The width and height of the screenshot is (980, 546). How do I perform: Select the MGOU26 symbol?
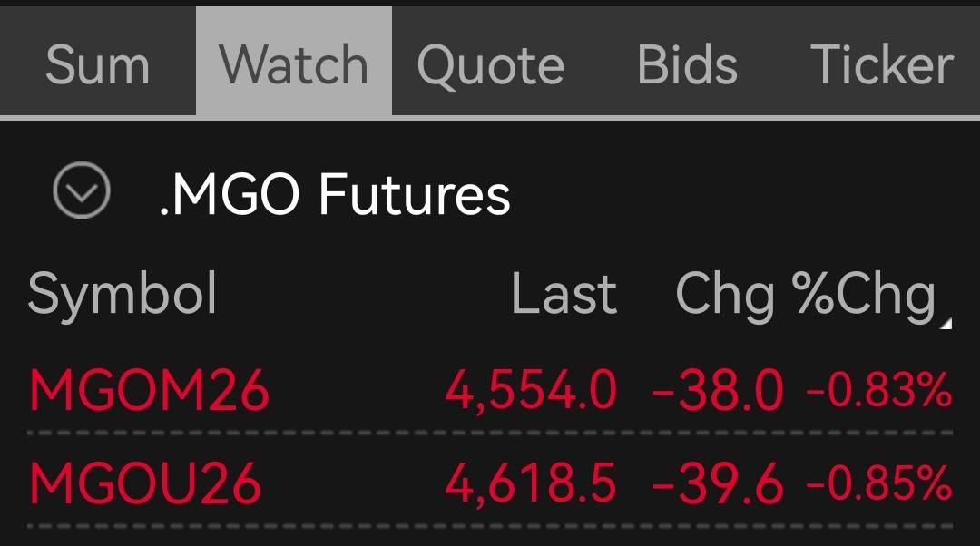(145, 483)
